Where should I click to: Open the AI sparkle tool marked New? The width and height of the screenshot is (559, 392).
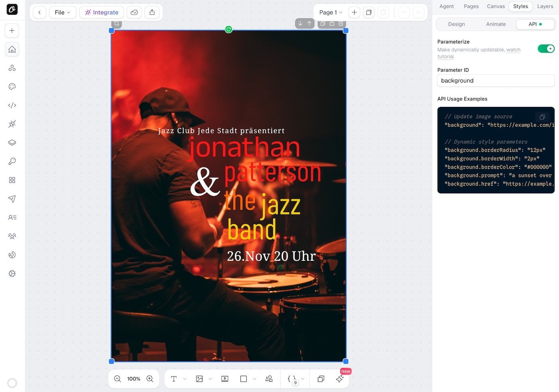coord(340,379)
